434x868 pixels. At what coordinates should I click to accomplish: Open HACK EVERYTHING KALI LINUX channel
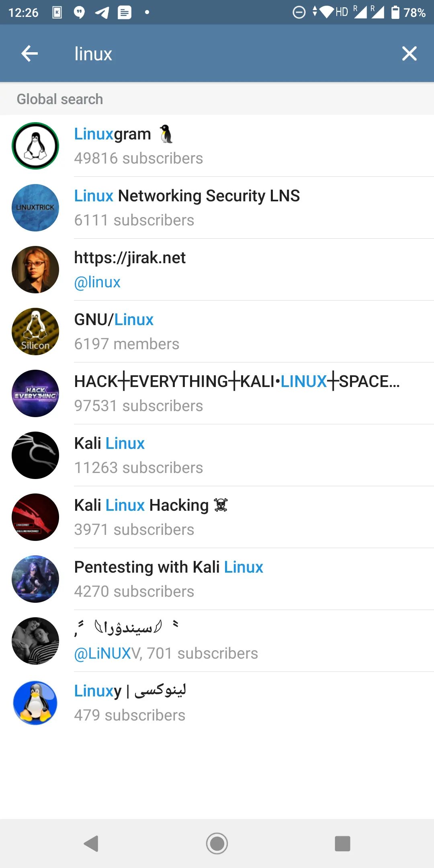[217, 393]
